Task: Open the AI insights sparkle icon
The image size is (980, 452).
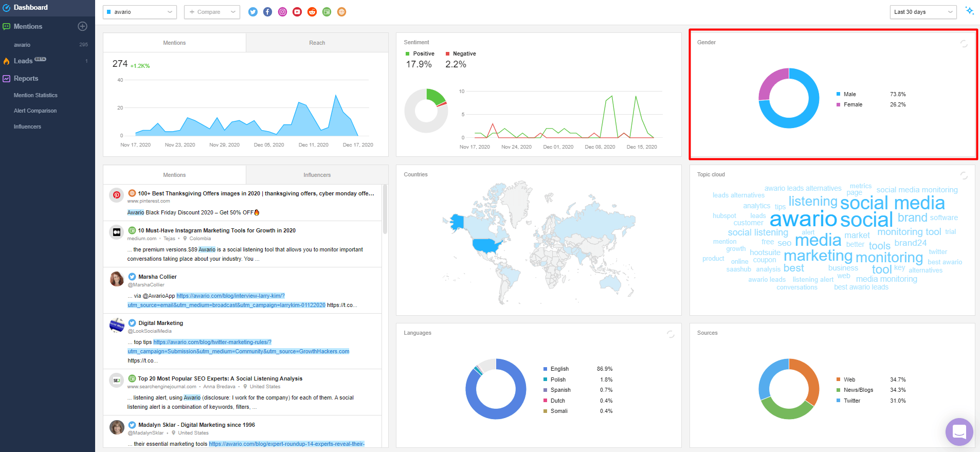Action: [x=969, y=11]
